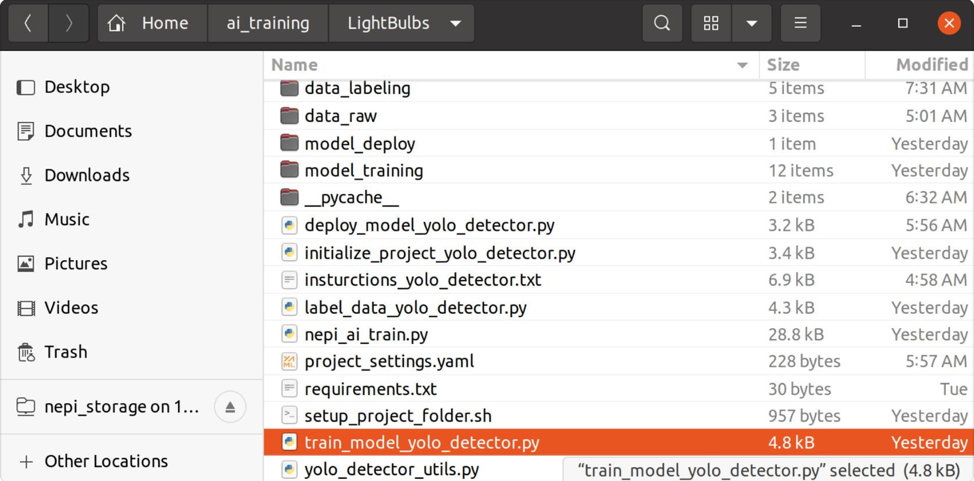Viewport: 974px width, 481px height.
Task: Click the search magnifier icon
Action: click(x=662, y=23)
